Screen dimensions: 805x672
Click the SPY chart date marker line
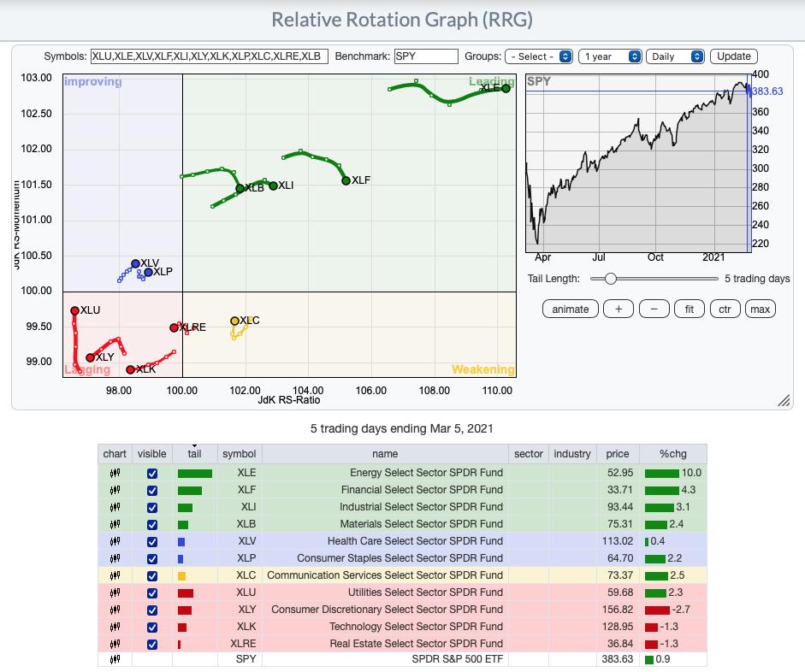748,164
